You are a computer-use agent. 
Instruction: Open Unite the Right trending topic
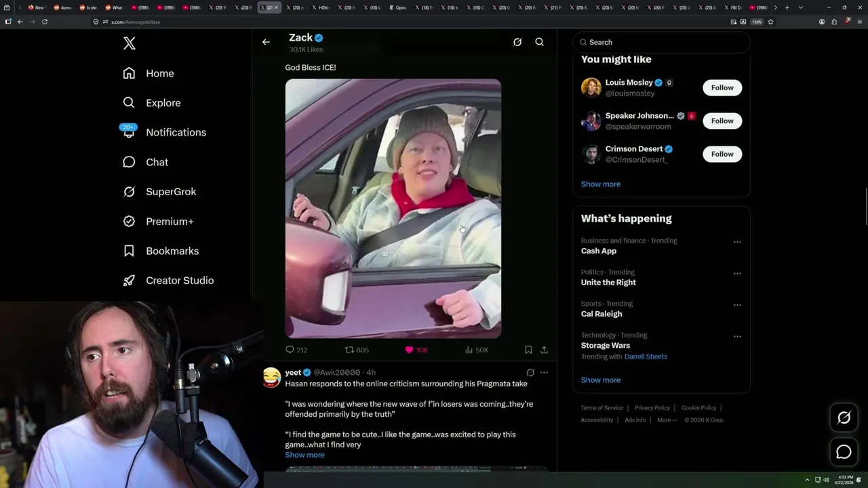click(x=608, y=283)
